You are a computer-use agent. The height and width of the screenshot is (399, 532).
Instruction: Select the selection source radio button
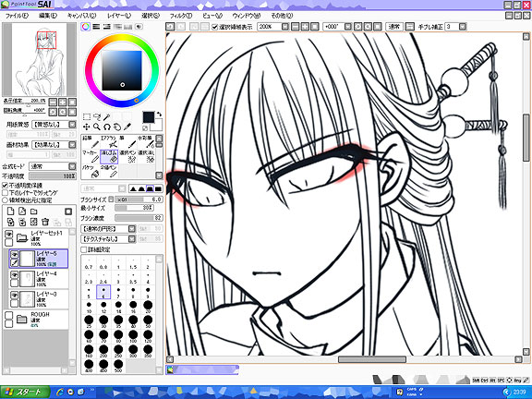click(x=6, y=200)
